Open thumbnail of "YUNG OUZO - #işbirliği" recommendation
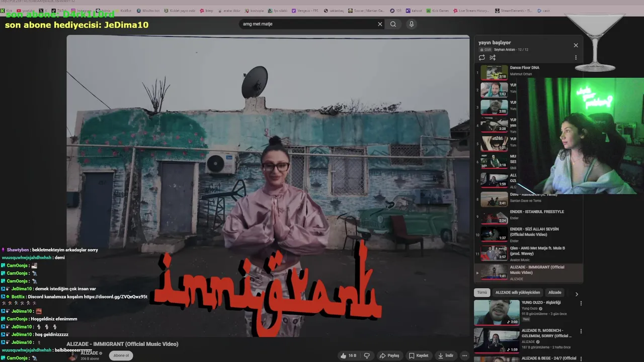 [x=497, y=313]
